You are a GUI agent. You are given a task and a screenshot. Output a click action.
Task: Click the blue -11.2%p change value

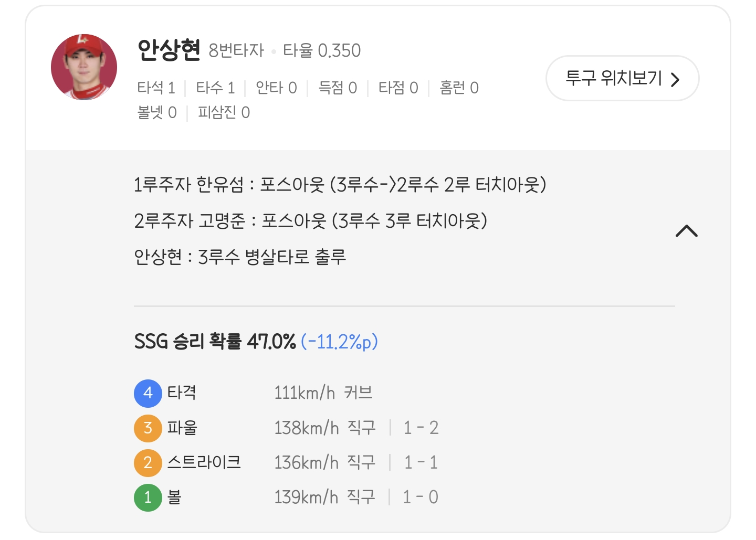[x=340, y=342]
